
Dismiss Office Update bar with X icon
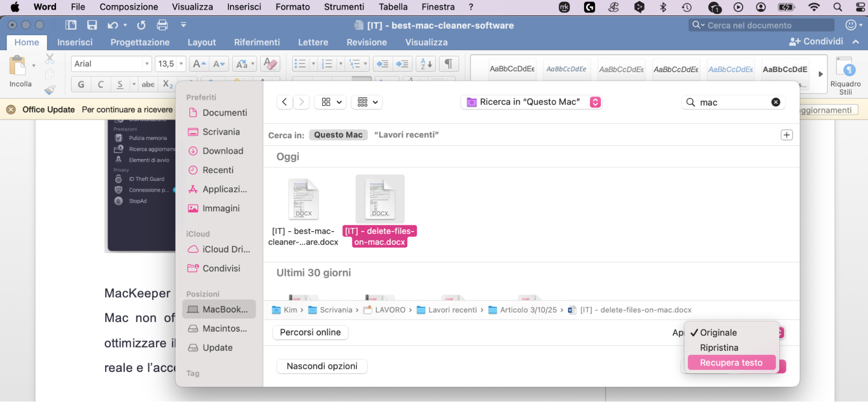click(11, 110)
